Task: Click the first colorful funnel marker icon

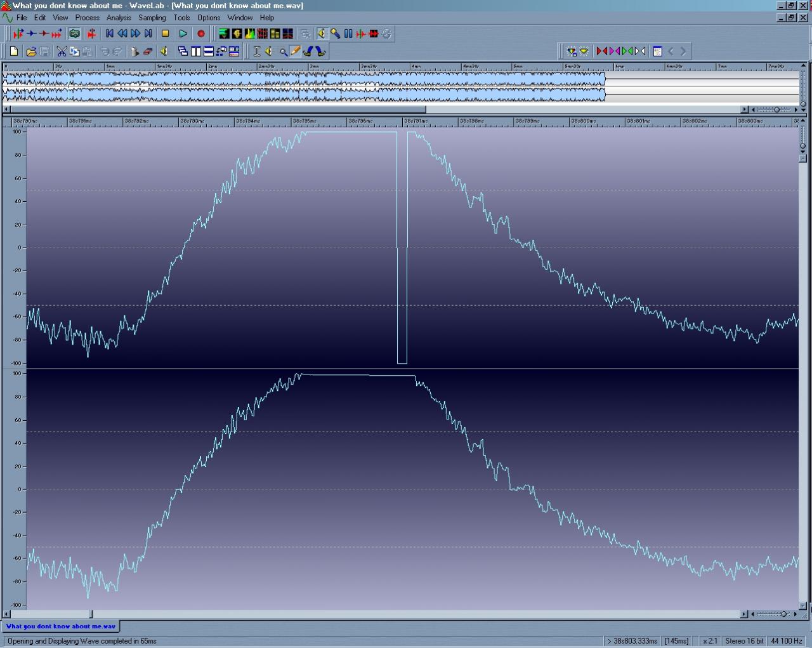Action: point(572,51)
